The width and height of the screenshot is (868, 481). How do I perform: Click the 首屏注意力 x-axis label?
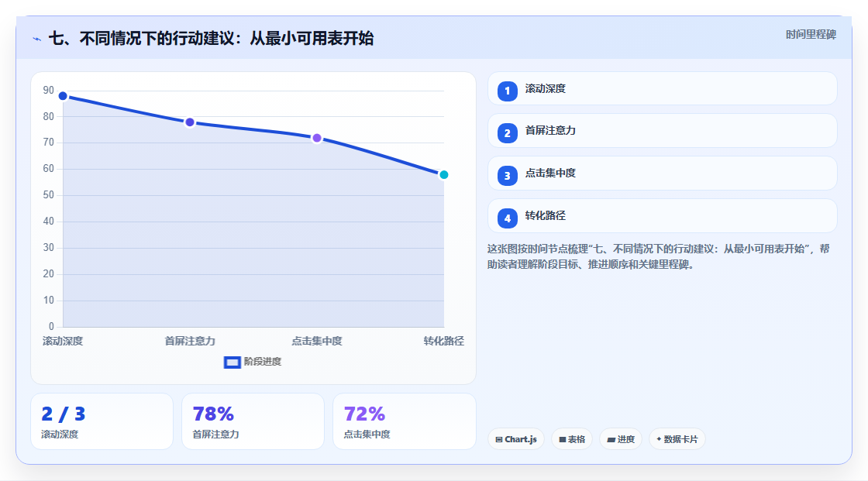[190, 342]
